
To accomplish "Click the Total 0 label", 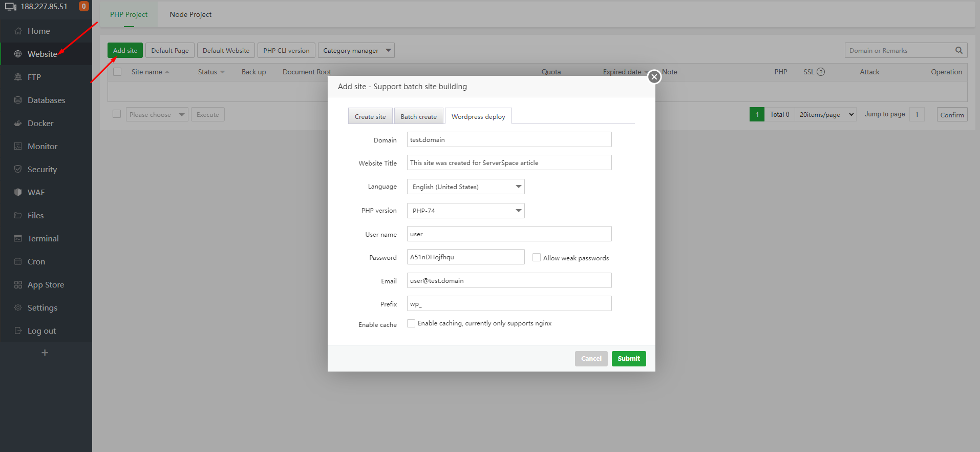I will pyautogui.click(x=779, y=114).
